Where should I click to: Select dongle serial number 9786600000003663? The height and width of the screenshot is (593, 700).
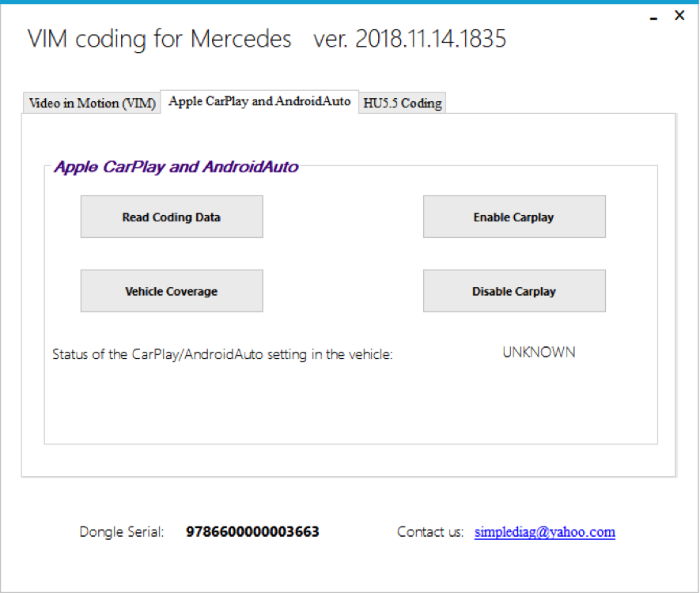(x=252, y=532)
